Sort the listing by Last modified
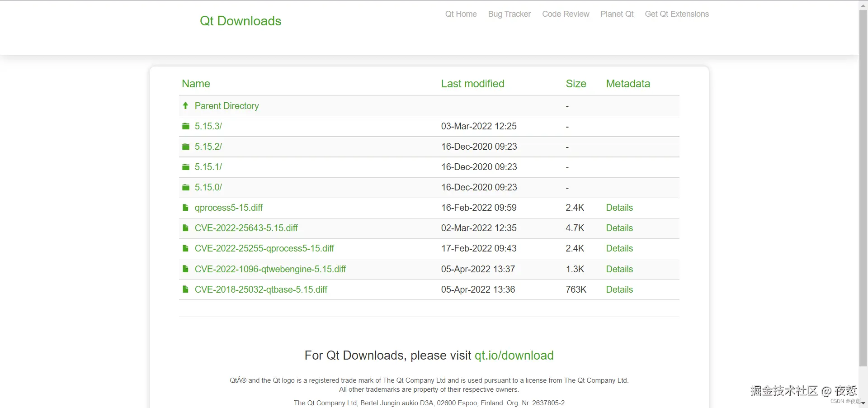 (473, 84)
